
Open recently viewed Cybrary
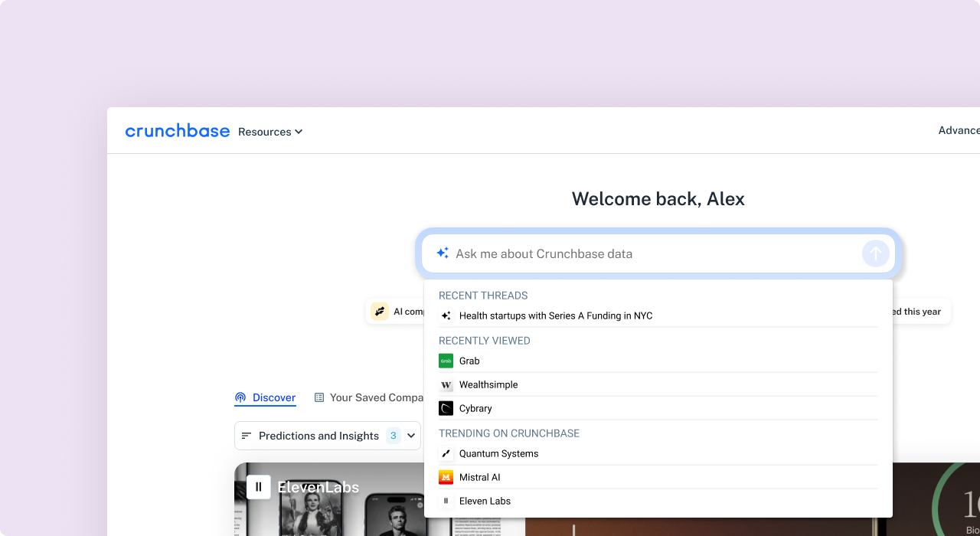pyautogui.click(x=658, y=408)
